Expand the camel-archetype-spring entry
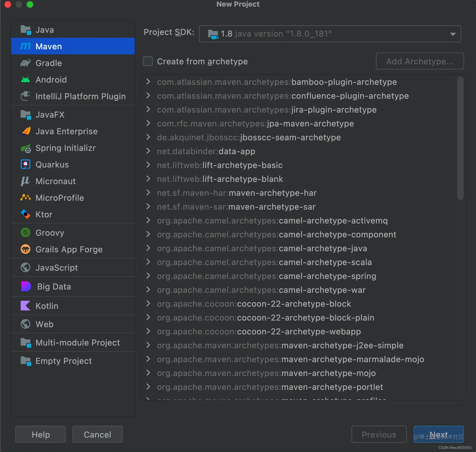The width and height of the screenshot is (476, 452). 148,276
